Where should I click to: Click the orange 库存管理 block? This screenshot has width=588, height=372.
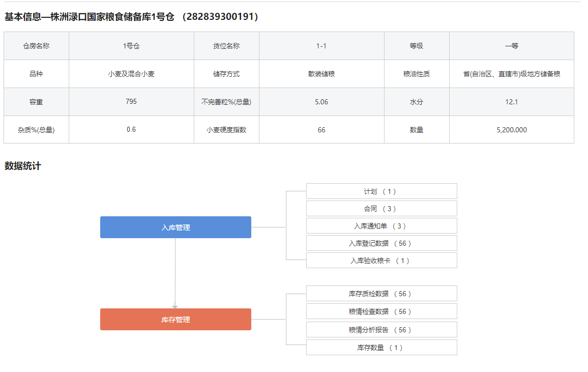pyautogui.click(x=175, y=320)
